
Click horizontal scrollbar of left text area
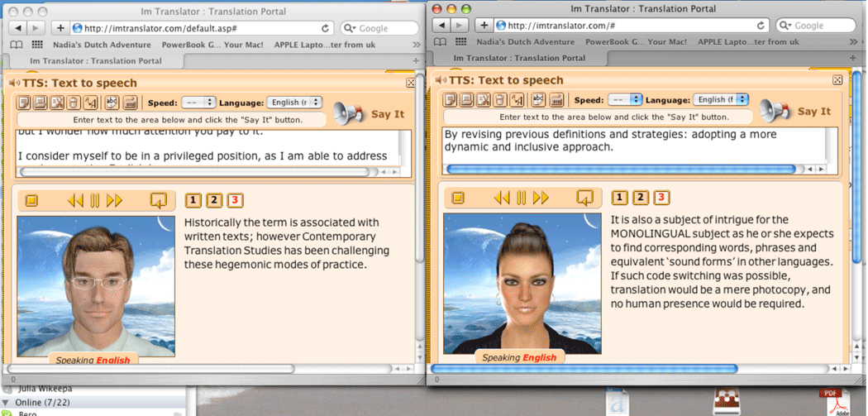point(193,172)
